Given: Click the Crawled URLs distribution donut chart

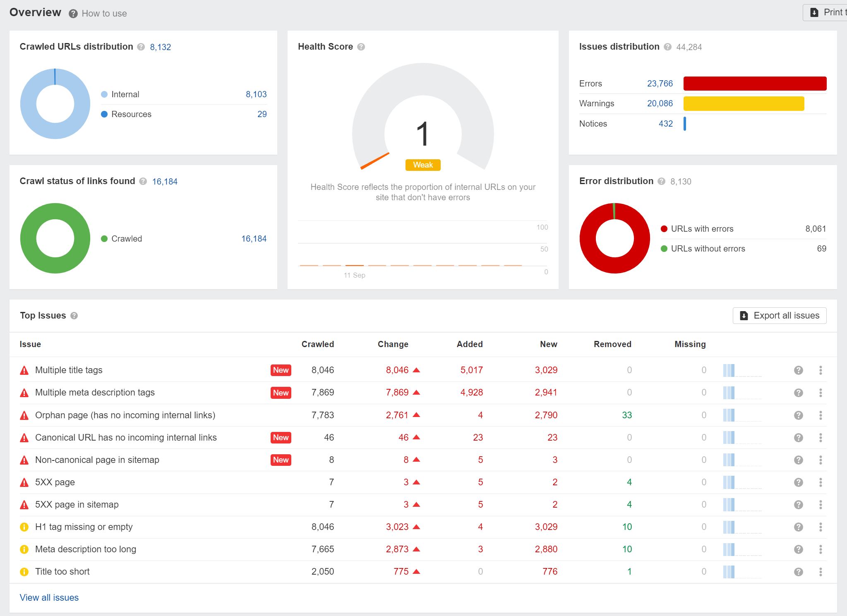Looking at the screenshot, I should tap(55, 104).
